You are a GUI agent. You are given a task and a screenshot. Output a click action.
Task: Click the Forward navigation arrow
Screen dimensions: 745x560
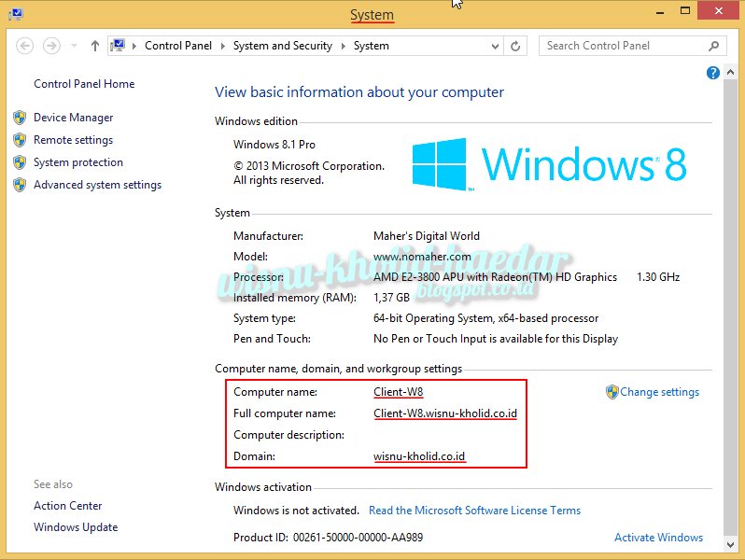[51, 46]
